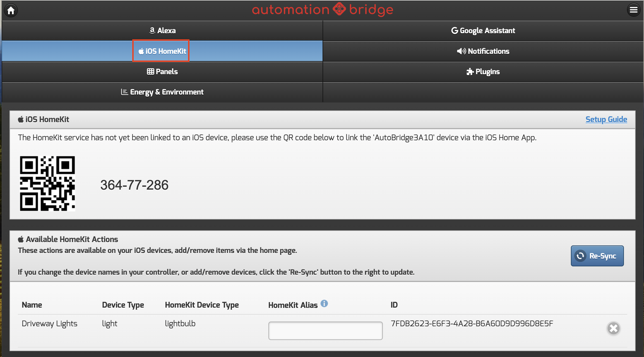Screen dimensions: 644x357
Task: Click the HomeKit Alias info icon
Action: [x=324, y=303]
